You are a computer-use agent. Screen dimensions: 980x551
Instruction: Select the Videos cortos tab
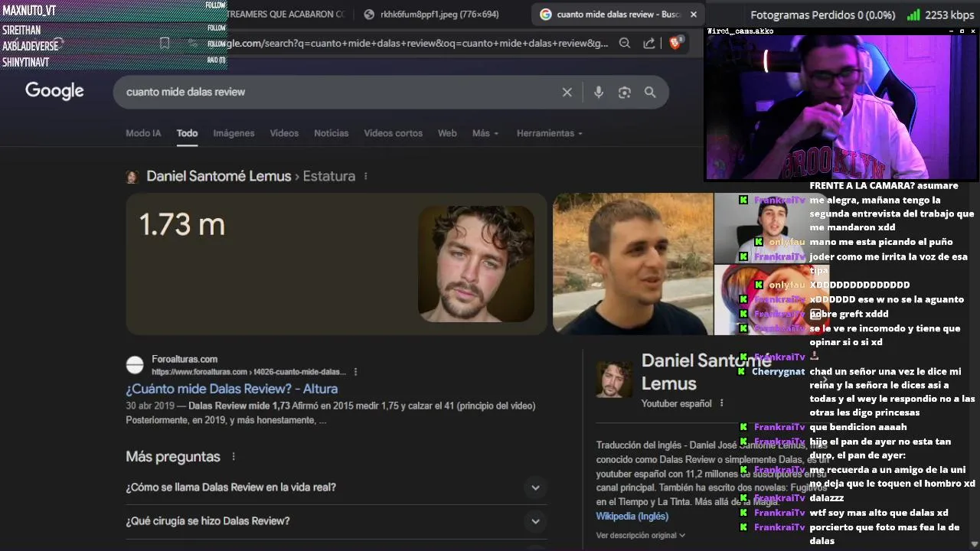pos(394,133)
